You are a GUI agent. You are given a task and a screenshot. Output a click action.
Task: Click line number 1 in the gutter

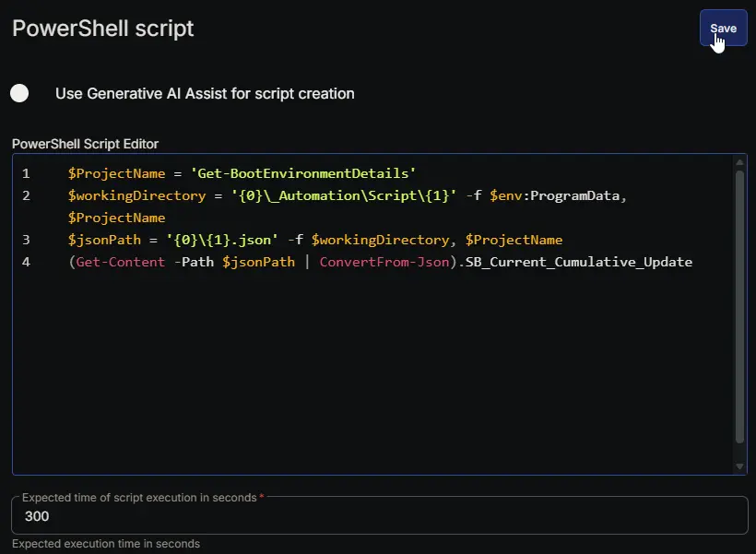[26, 173]
